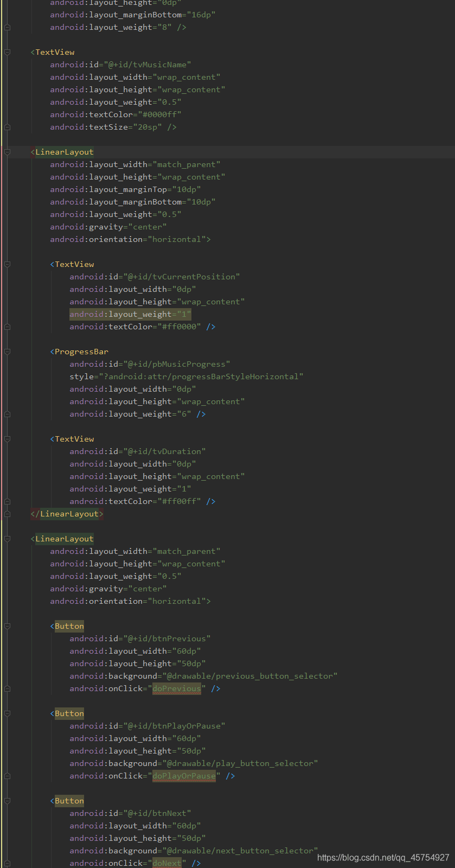Click the layout_marginBottom="16dp" line
This screenshot has height=868, width=455.
[133, 15]
